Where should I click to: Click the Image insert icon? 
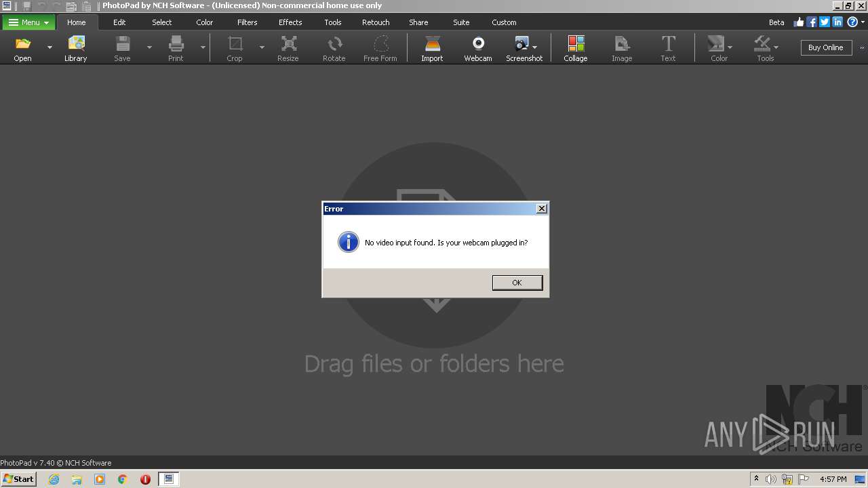coord(622,48)
